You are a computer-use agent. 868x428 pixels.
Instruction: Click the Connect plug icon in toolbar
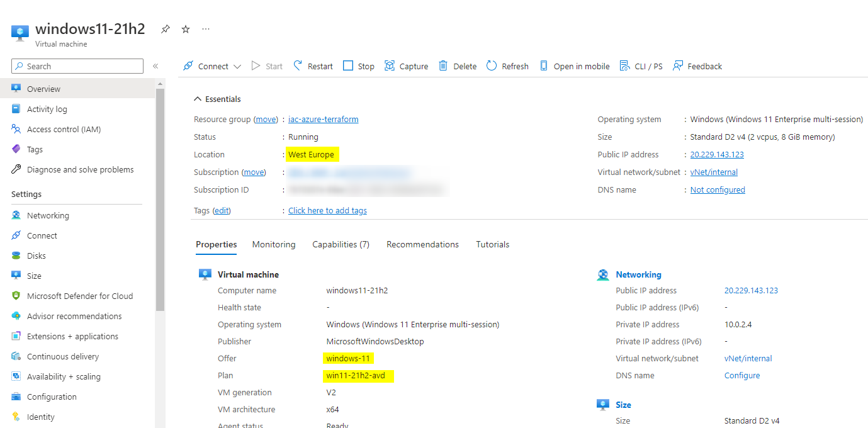coord(188,66)
